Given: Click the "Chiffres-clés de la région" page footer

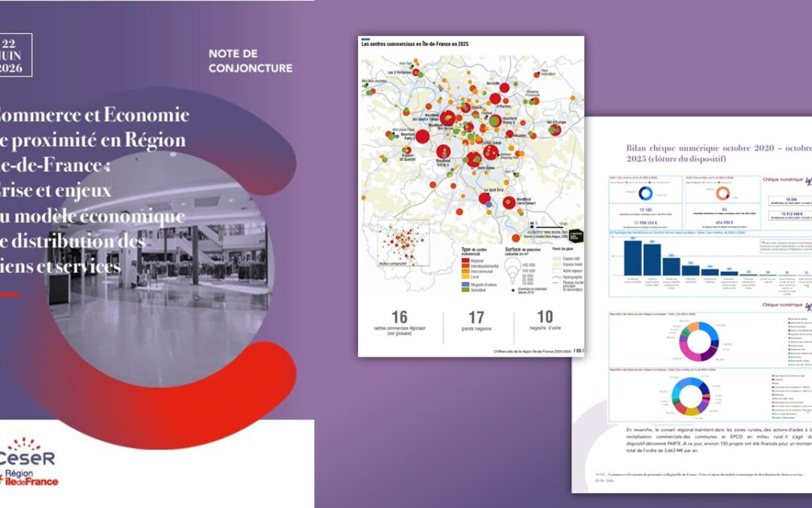Looking at the screenshot, I should 532,351.
